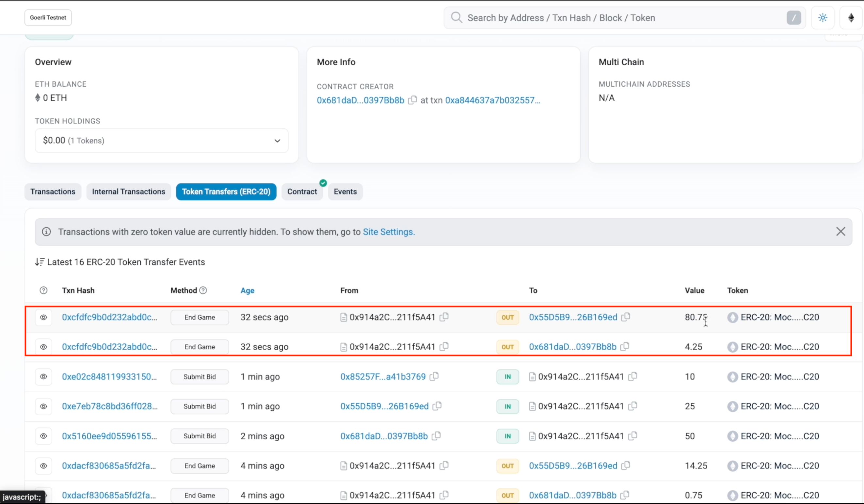Switch to the Contract tab
Screen dimensions: 864x504
(302, 191)
